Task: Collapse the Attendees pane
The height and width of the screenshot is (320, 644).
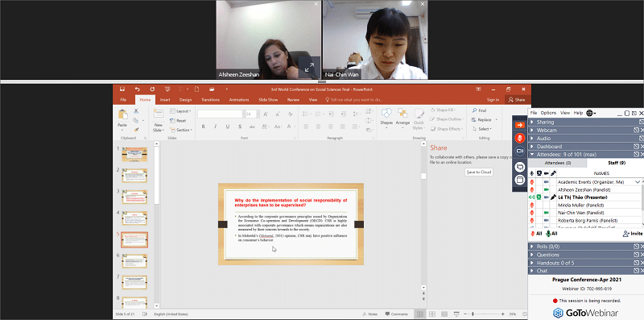Action: pos(586,155)
